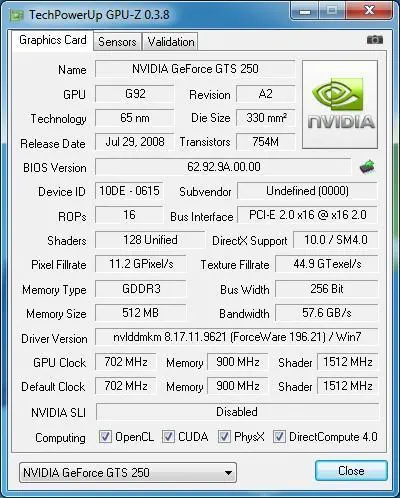Click the DirectX Support field 10.0 / SM4.0

point(336,240)
